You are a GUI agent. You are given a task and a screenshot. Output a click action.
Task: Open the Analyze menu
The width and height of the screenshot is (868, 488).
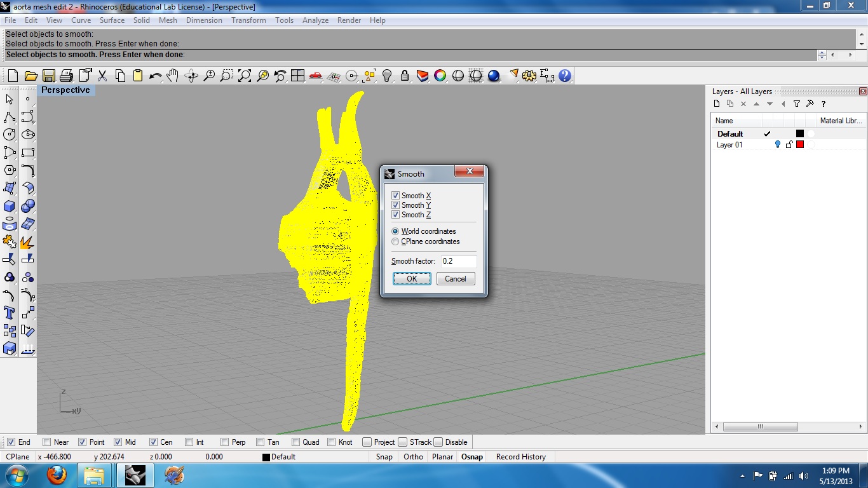315,20
